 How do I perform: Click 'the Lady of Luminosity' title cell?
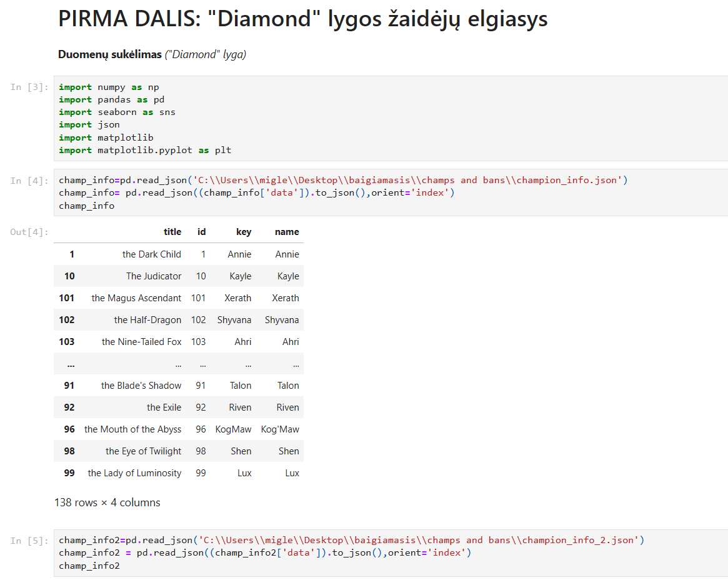(x=134, y=473)
